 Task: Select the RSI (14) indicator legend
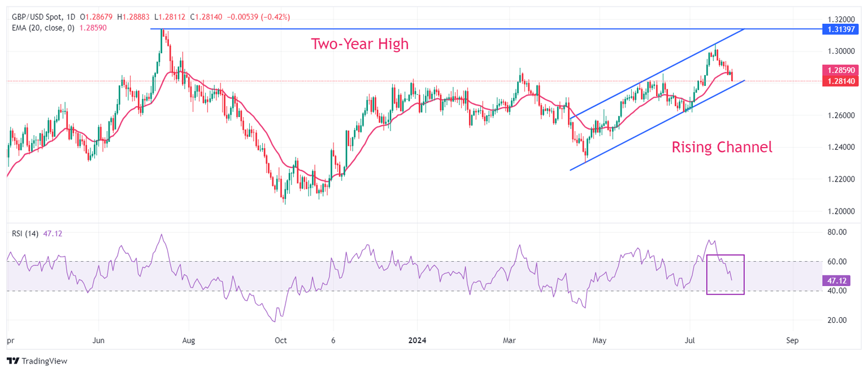tap(25, 233)
